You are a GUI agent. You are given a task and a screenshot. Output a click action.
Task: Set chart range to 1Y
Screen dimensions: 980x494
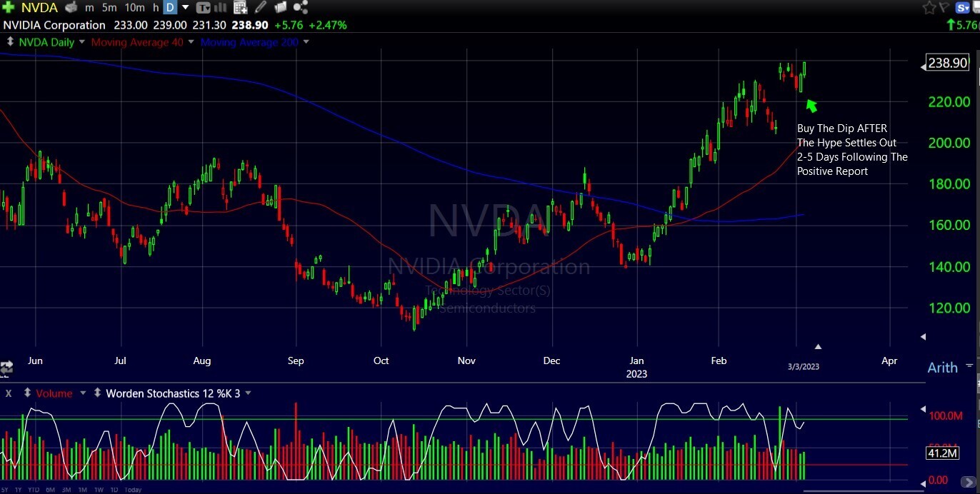(19, 490)
